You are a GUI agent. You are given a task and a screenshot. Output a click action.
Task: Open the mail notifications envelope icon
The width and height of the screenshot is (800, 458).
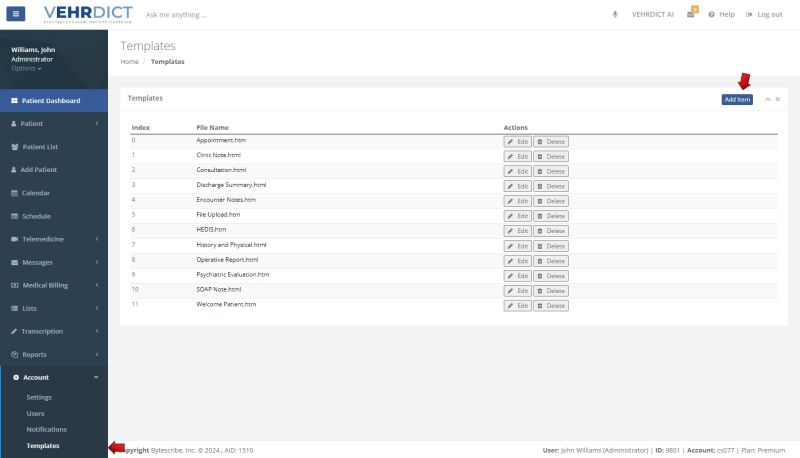click(x=691, y=14)
